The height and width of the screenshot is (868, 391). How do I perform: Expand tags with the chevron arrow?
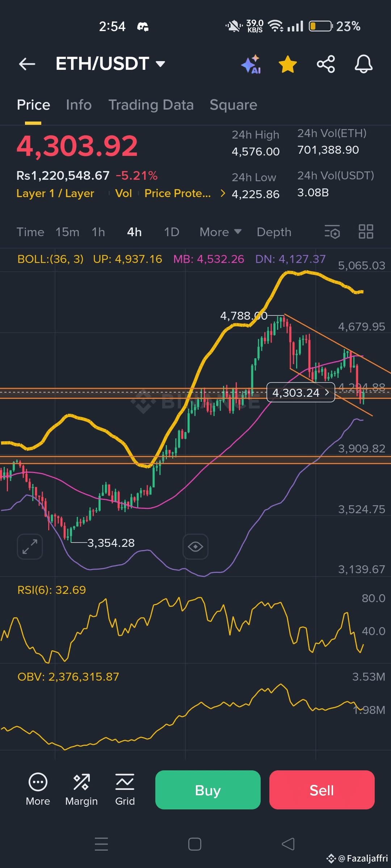click(223, 193)
